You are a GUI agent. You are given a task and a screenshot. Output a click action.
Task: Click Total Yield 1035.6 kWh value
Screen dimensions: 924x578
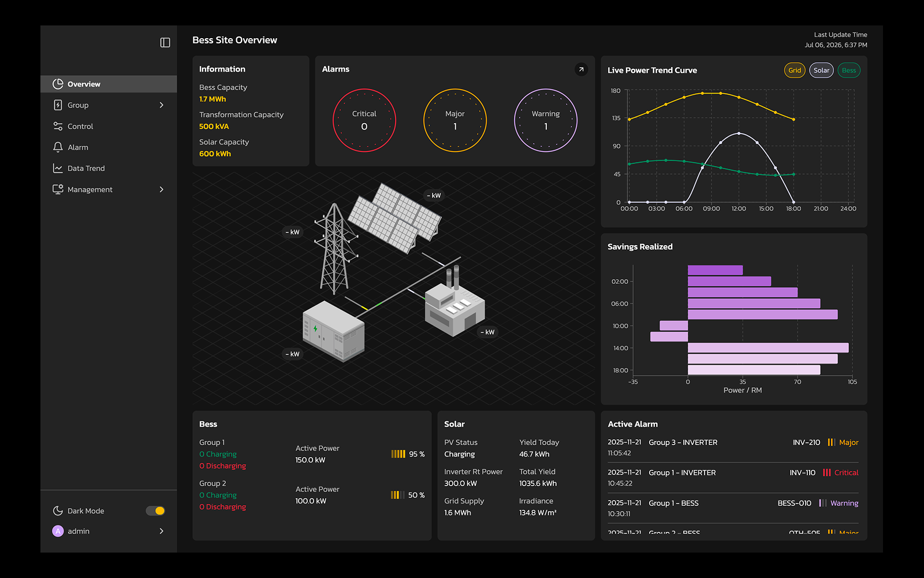(538, 484)
